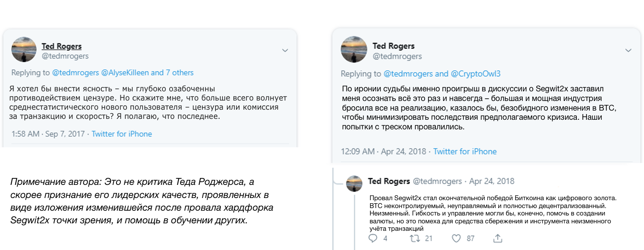Open the left tweet's chevron menu
The image size is (644, 250).
pos(285,51)
